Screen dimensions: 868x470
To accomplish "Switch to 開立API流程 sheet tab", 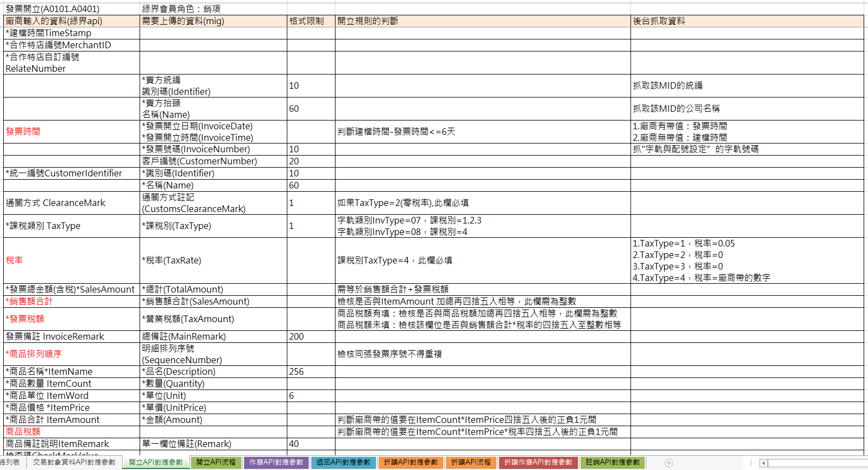I will (x=216, y=462).
